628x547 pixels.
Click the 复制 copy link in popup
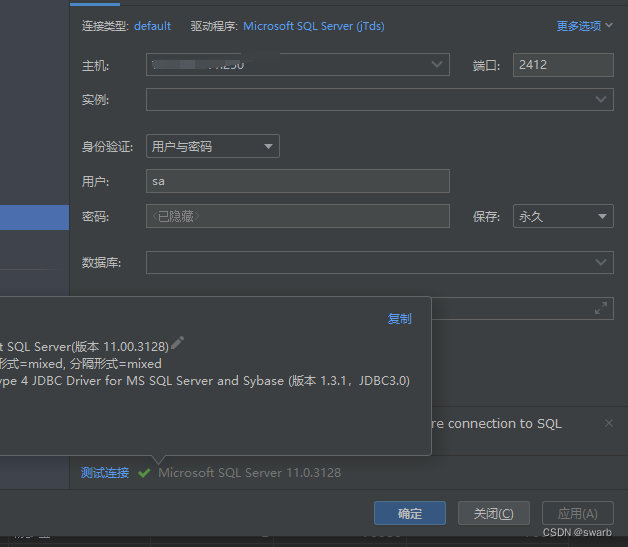pyautogui.click(x=399, y=319)
